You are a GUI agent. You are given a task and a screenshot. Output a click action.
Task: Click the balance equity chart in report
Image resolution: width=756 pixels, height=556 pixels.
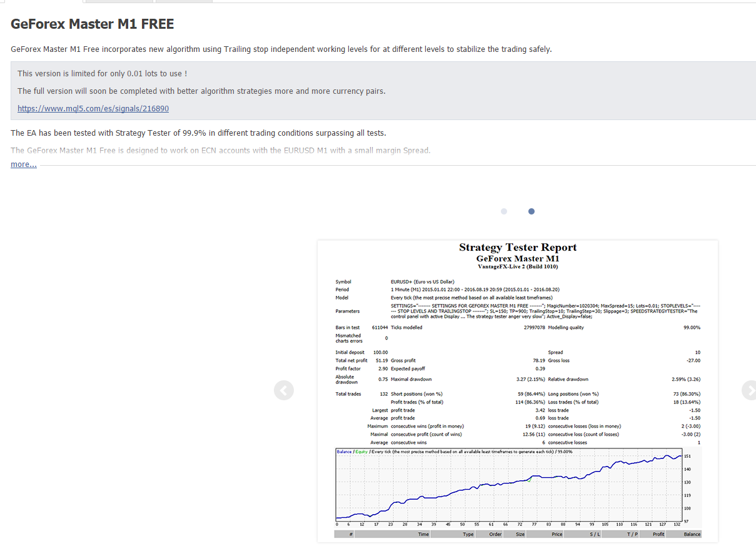click(518, 487)
